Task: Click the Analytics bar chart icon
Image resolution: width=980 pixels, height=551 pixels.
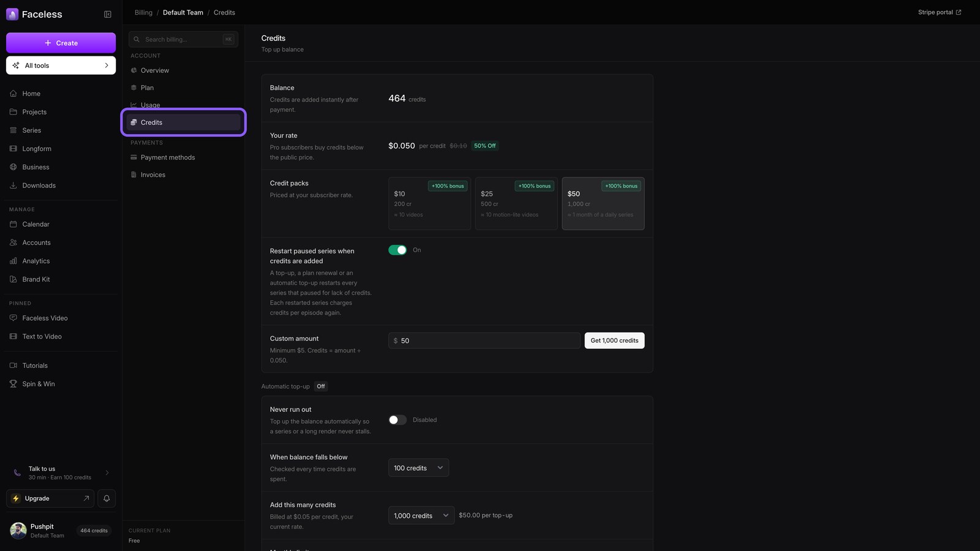Action: 13,261
